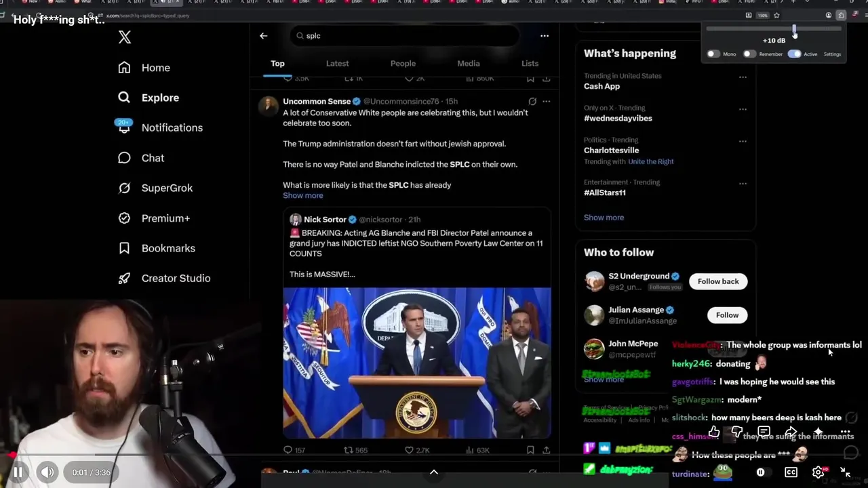This screenshot has width=868, height=488.
Task: Open more menu on Uncommon Sense post
Action: pos(547,102)
